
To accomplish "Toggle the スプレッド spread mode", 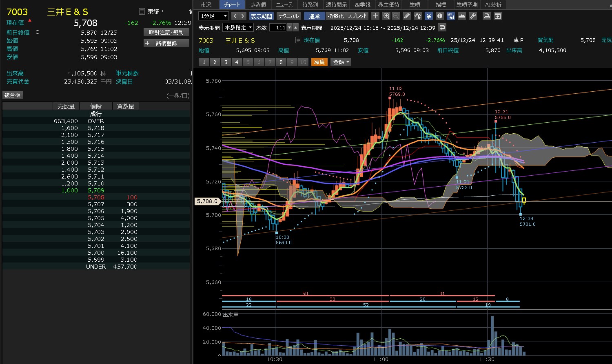I will point(357,16).
